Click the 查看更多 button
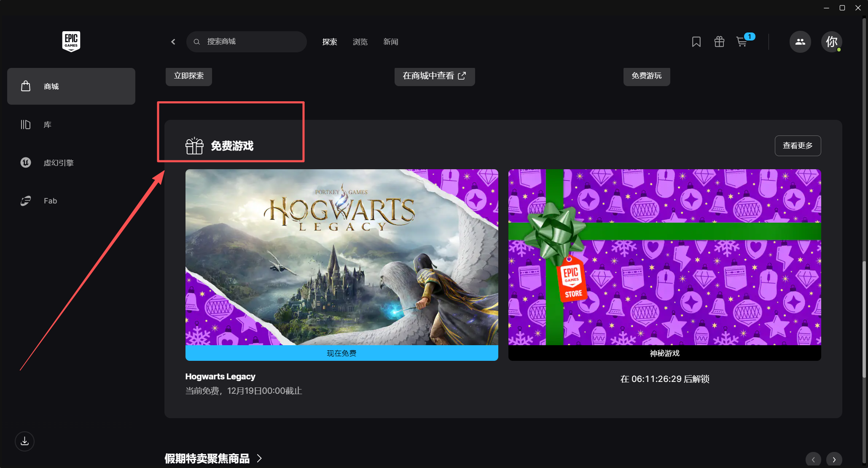 coord(797,146)
